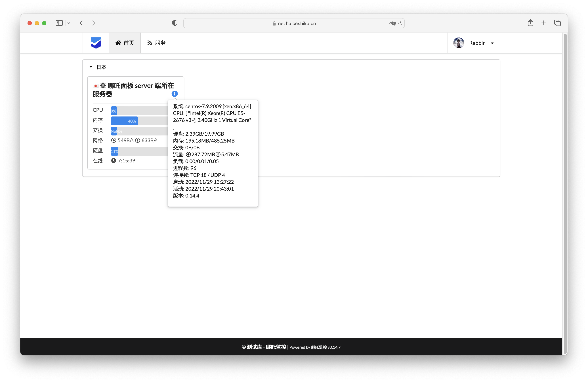The height and width of the screenshot is (382, 588).
Task: Click the Nezha shield logo
Action: click(96, 43)
